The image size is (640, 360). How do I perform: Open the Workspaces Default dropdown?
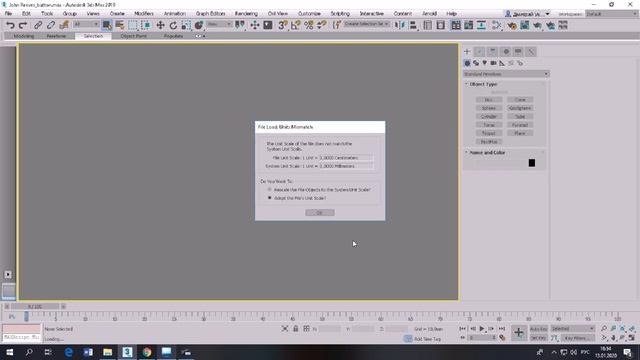[611, 14]
